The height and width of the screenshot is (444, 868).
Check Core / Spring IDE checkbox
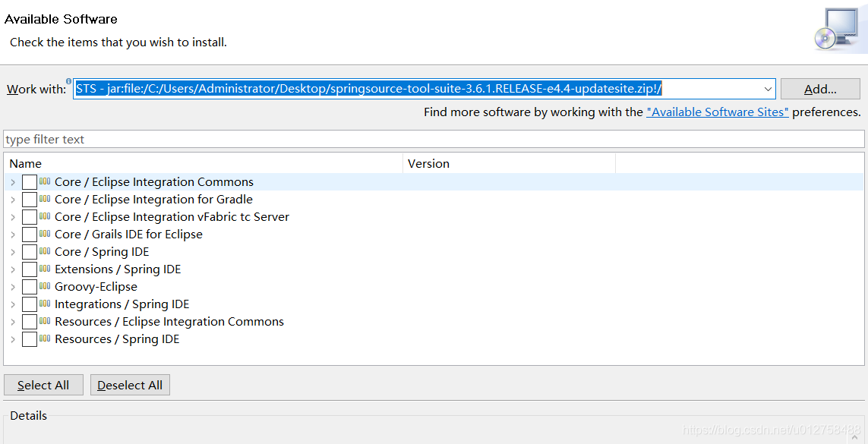point(30,251)
